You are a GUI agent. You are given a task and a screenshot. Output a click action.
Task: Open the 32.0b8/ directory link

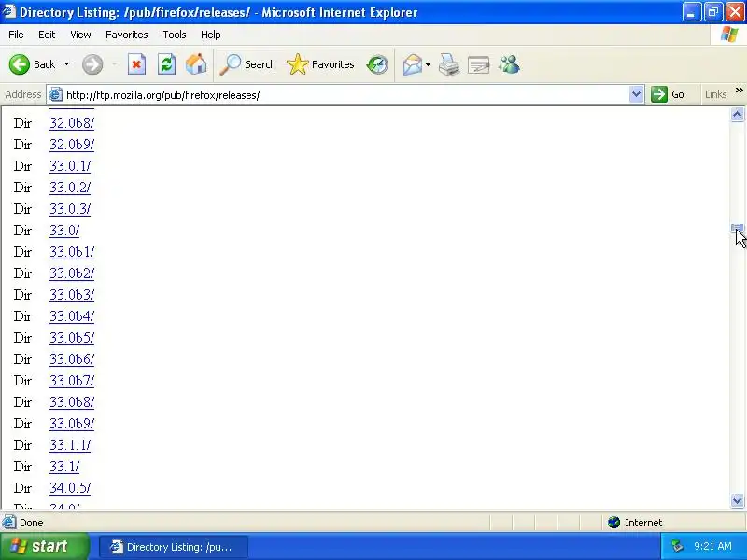pos(72,123)
